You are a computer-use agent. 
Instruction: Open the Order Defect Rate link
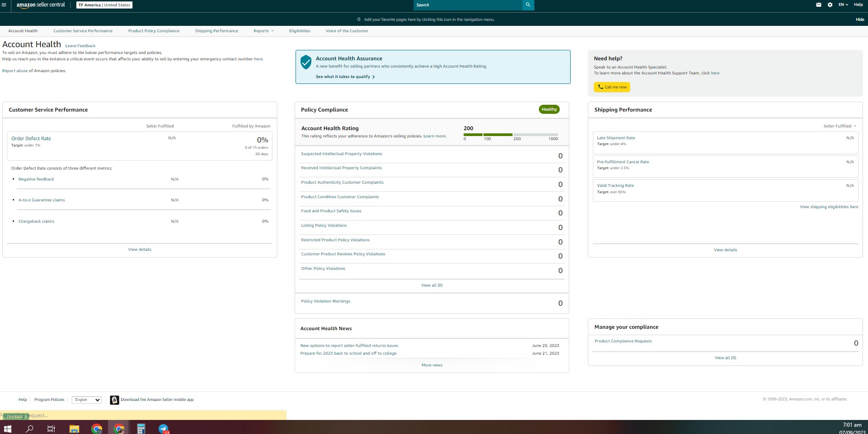pyautogui.click(x=31, y=138)
